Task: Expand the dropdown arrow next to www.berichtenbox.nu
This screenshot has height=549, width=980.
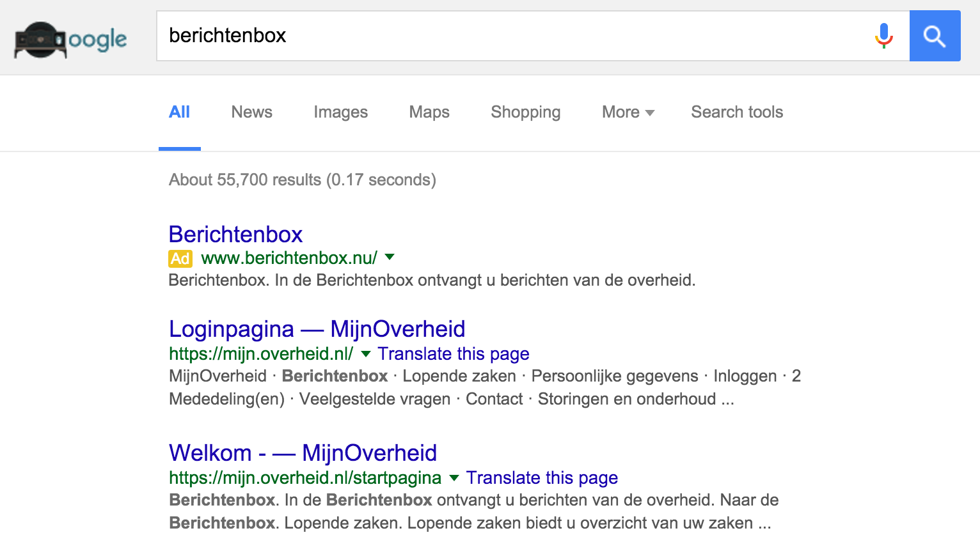Action: point(389,258)
